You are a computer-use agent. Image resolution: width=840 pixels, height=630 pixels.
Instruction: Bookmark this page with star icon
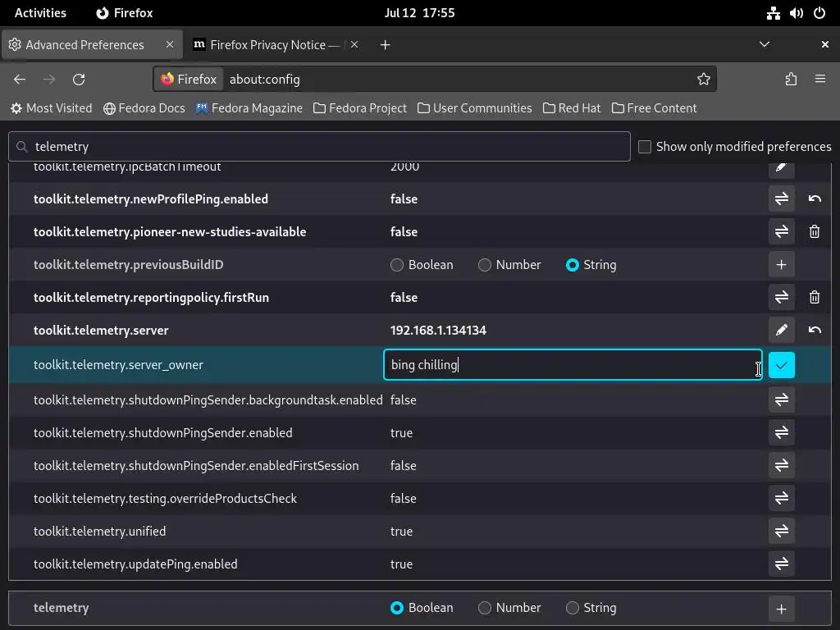[703, 80]
